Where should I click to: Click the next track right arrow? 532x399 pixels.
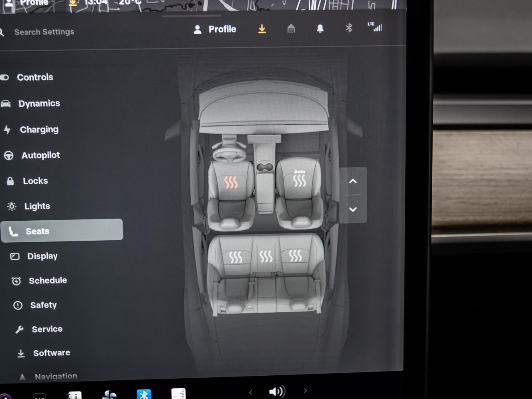coord(305,391)
